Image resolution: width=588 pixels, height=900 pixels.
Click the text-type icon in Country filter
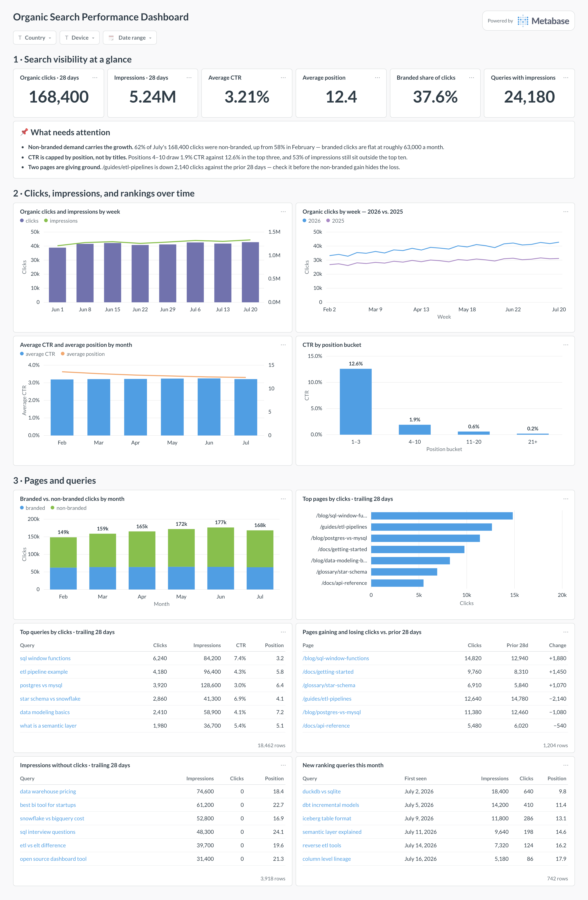[20, 38]
